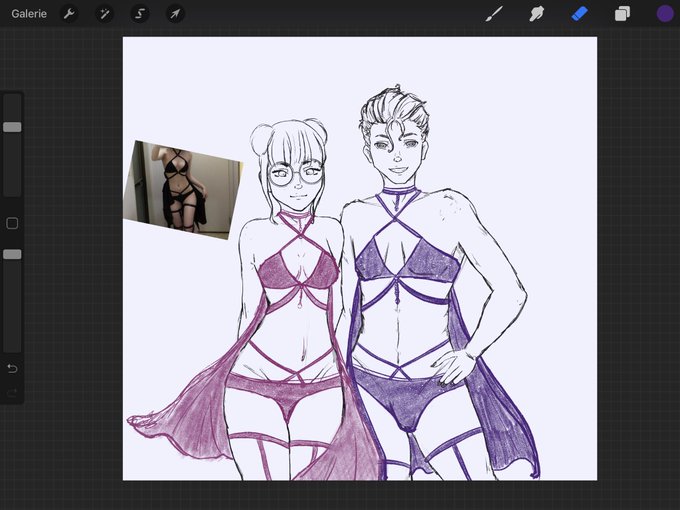Click the brush size slider handle
This screenshot has height=510, width=680.
[x=12, y=127]
